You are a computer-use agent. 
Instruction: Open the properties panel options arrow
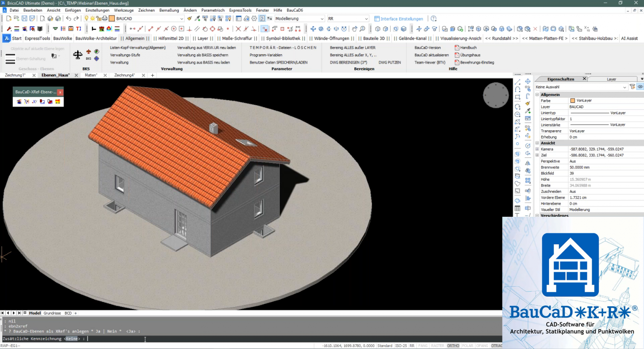tap(642, 79)
